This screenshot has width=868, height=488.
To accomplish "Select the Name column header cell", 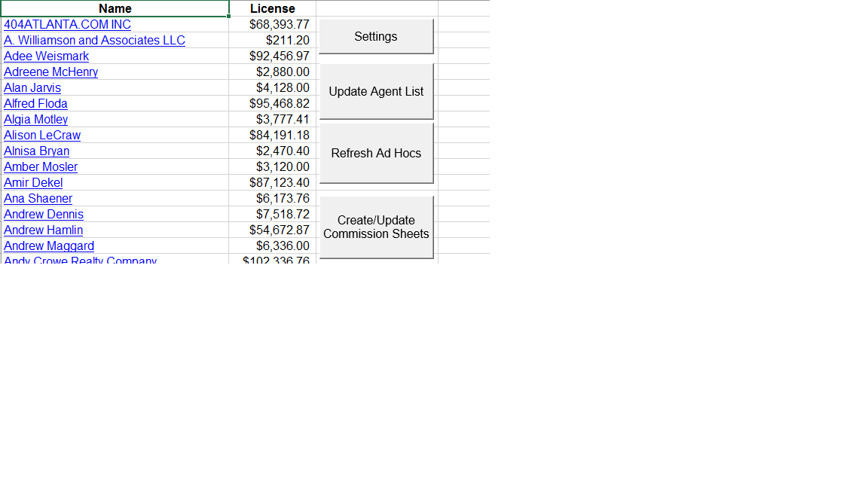I will point(115,8).
